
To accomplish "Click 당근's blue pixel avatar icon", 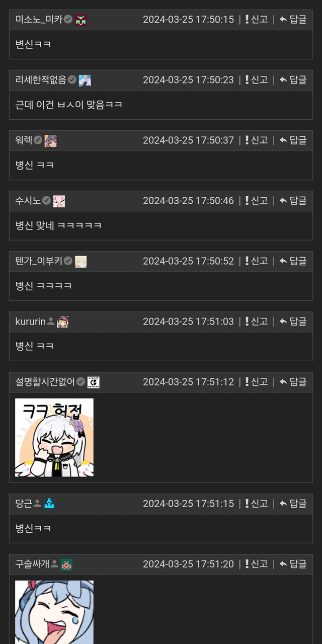I will [x=49, y=504].
